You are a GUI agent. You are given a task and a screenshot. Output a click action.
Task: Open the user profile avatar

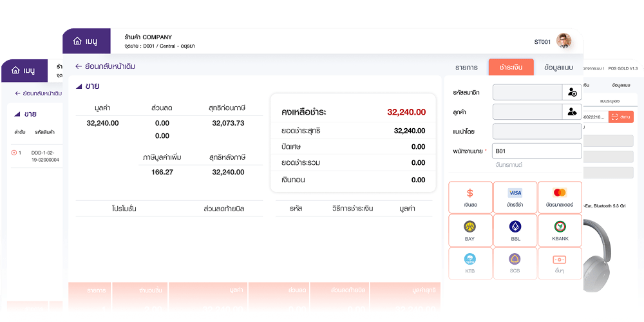pos(563,41)
